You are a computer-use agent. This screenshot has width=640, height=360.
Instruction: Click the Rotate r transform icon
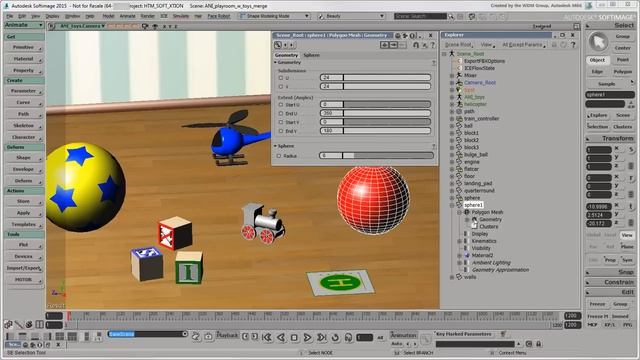tap(631, 178)
